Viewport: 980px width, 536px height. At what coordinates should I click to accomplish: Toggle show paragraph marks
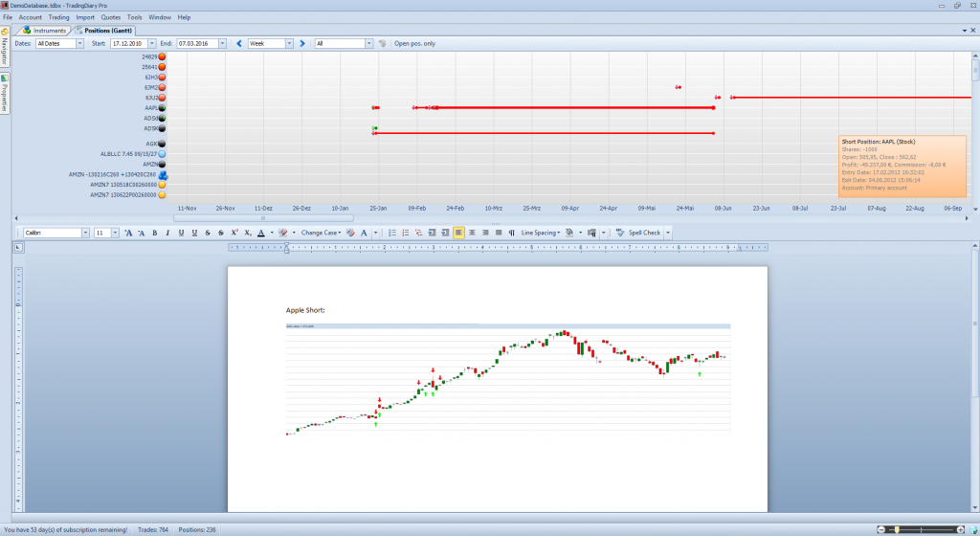coord(511,233)
